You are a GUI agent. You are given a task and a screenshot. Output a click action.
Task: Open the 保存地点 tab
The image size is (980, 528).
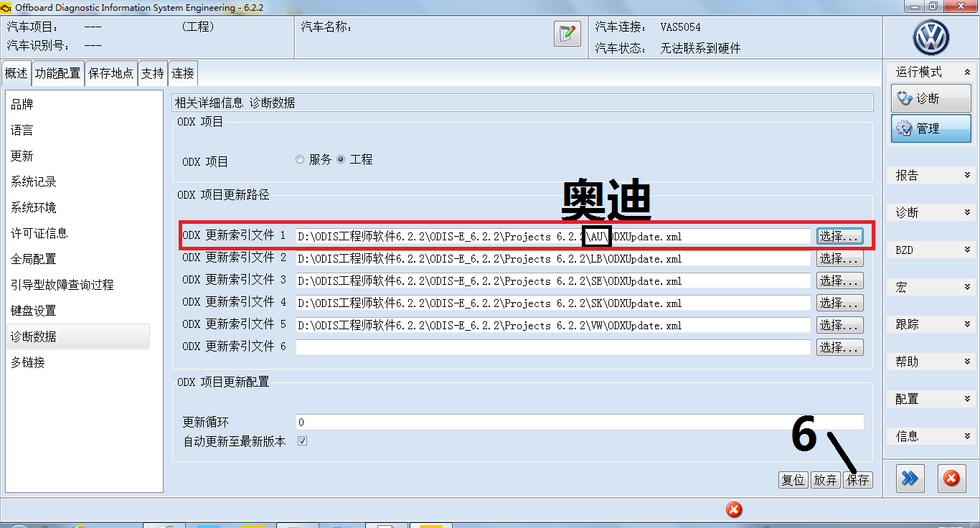[111, 73]
